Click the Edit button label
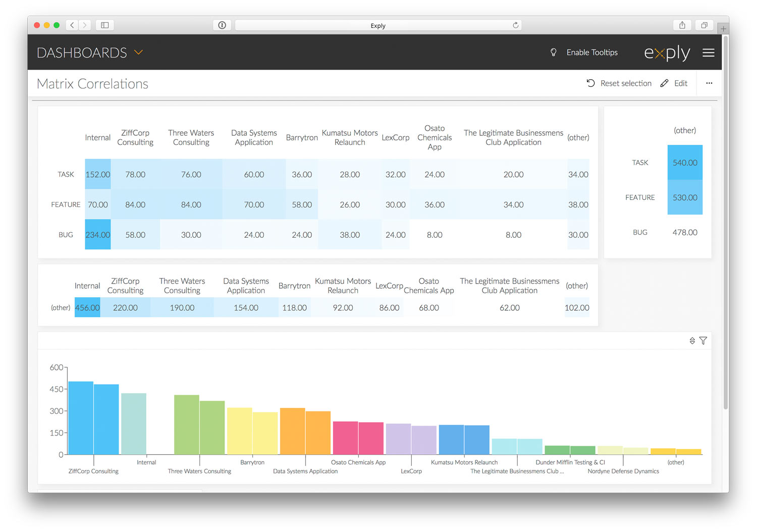 pos(681,83)
